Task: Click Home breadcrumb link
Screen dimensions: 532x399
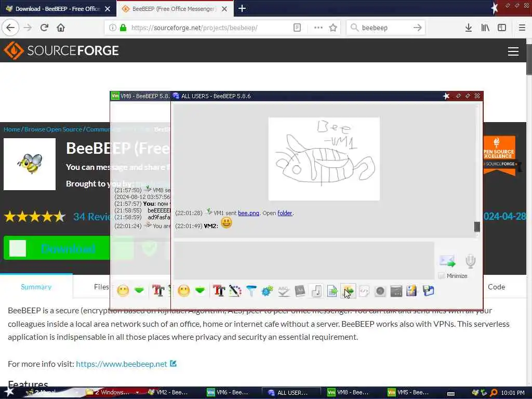Action: pyautogui.click(x=12, y=129)
